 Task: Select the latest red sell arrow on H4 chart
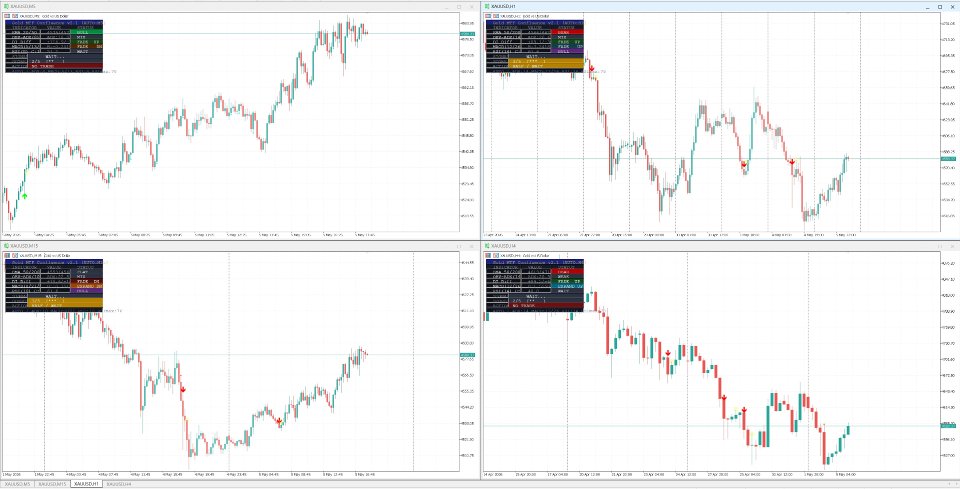[x=744, y=409]
